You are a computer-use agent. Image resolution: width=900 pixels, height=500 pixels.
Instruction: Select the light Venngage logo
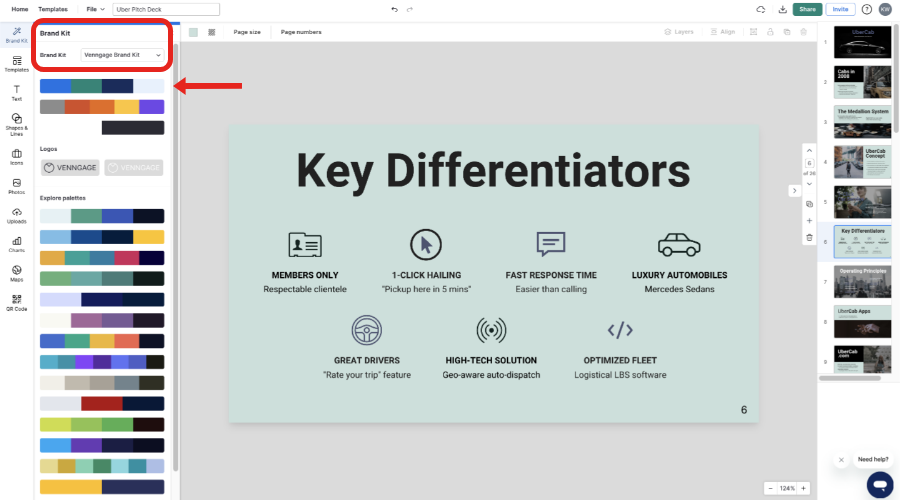(134, 168)
